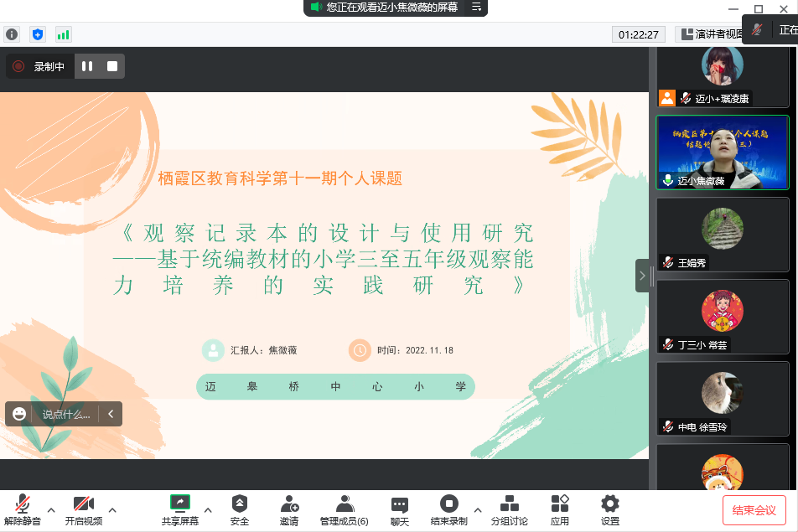The height and width of the screenshot is (532, 798).
Task: Open 管理成员(6) participants list
Action: pos(344,510)
